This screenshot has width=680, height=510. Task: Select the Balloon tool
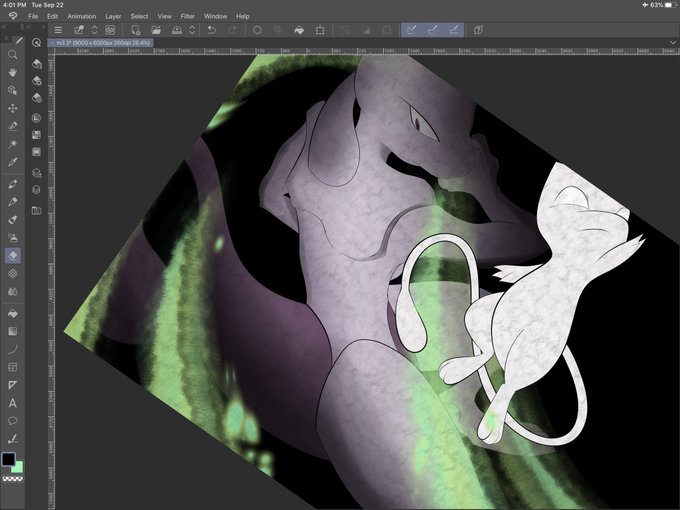click(13, 421)
